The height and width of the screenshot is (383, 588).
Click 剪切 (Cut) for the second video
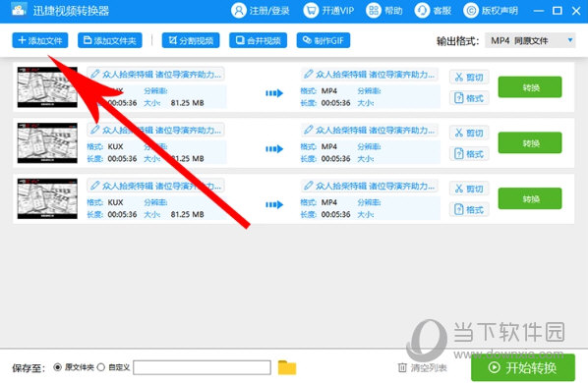tap(469, 133)
